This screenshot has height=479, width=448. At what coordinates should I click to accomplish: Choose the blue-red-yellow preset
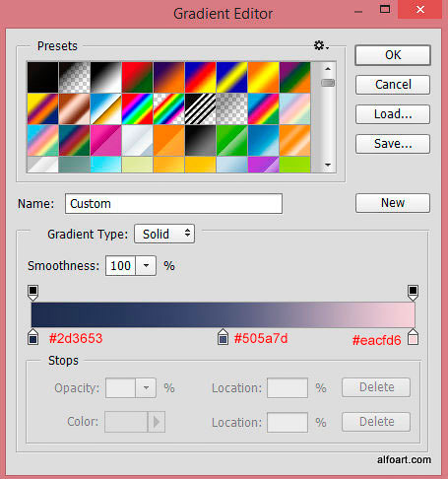(x=200, y=77)
